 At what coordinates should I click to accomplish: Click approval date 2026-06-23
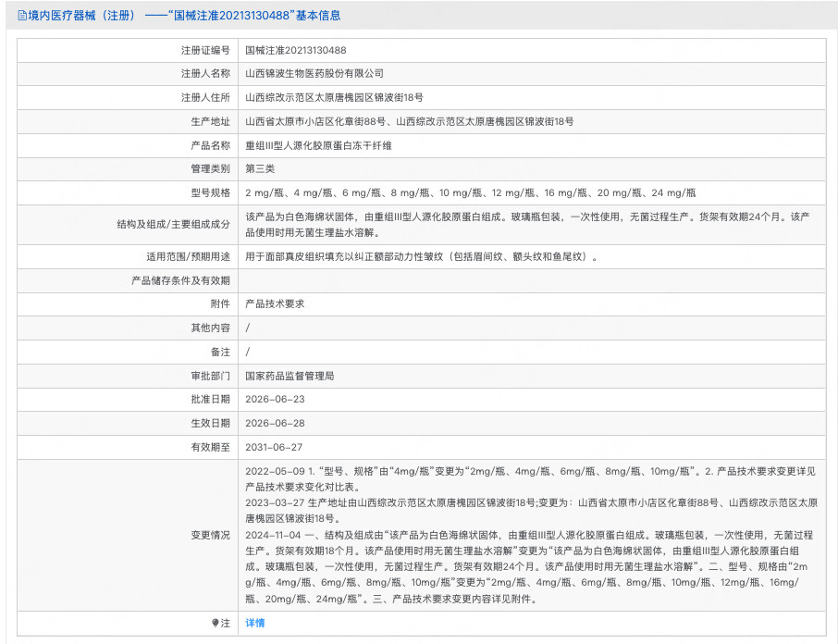point(275,399)
